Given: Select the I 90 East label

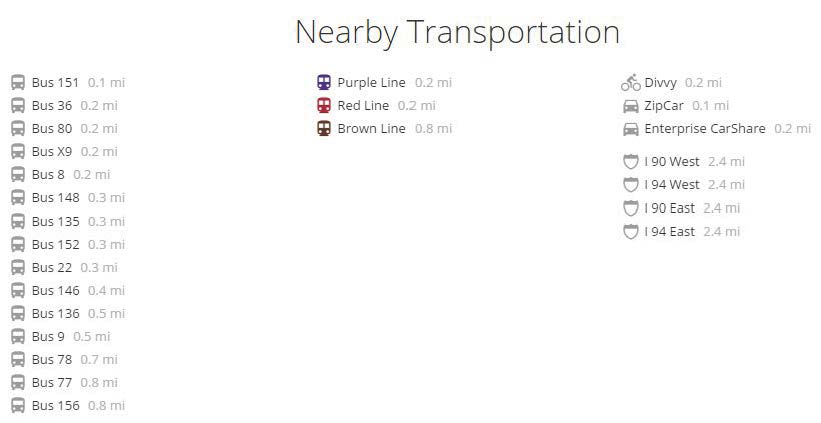Looking at the screenshot, I should point(669,208).
